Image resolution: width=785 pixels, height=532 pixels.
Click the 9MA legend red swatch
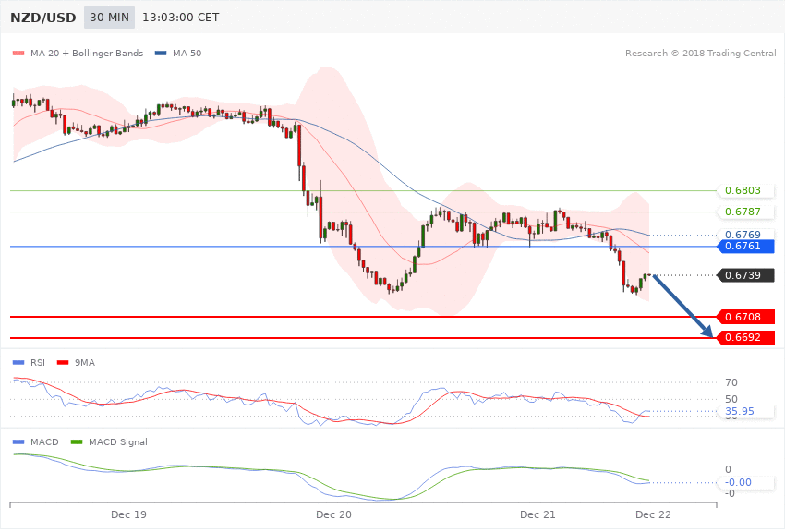[x=63, y=363]
